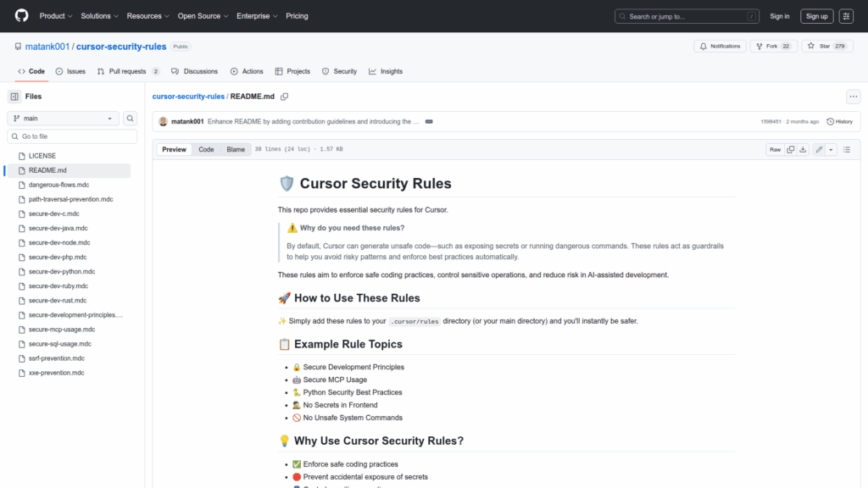Click the Sign up button
868x488 pixels.
[x=816, y=17]
